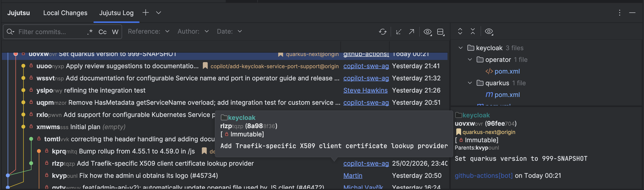Viewport: 644px width, 190px height.
Task: Select pom.xml under quarkus folder
Action: coord(507,95)
